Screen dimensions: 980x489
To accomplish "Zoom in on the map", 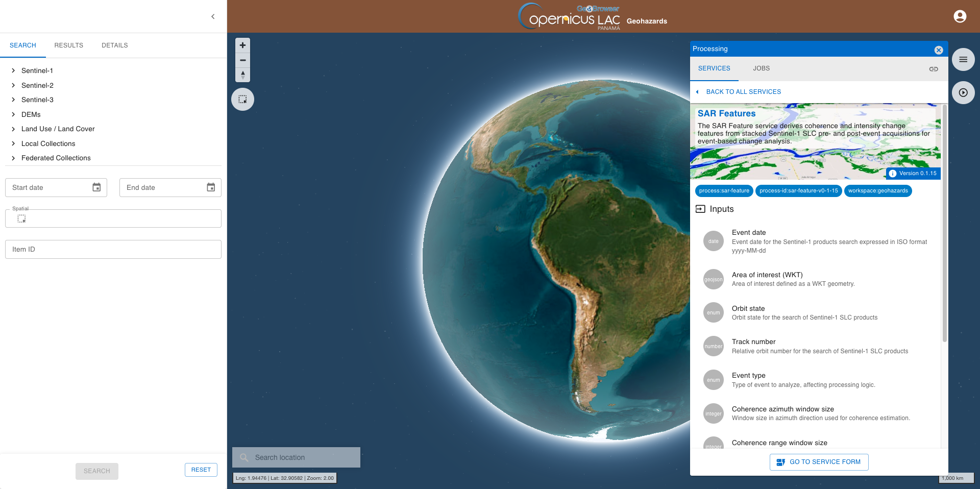I will (x=242, y=45).
